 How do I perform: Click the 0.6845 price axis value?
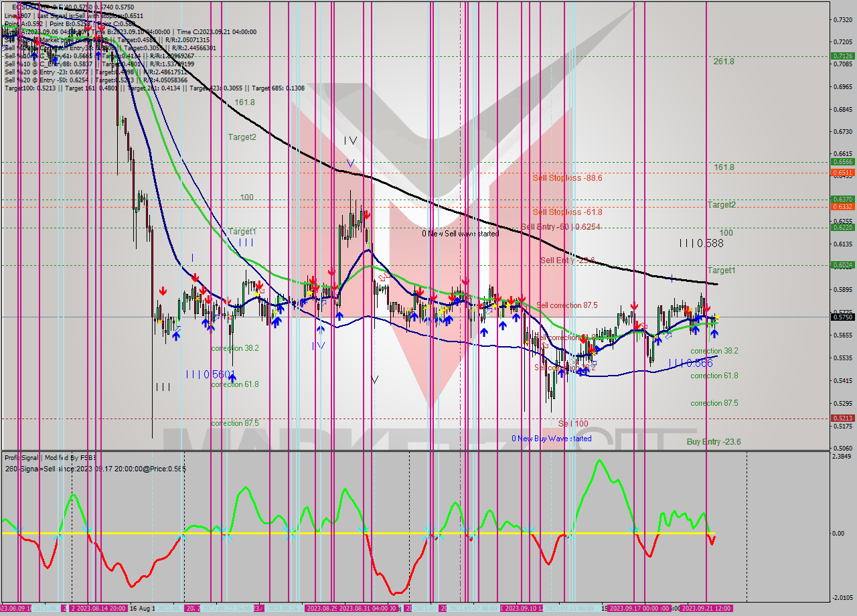tap(842, 110)
